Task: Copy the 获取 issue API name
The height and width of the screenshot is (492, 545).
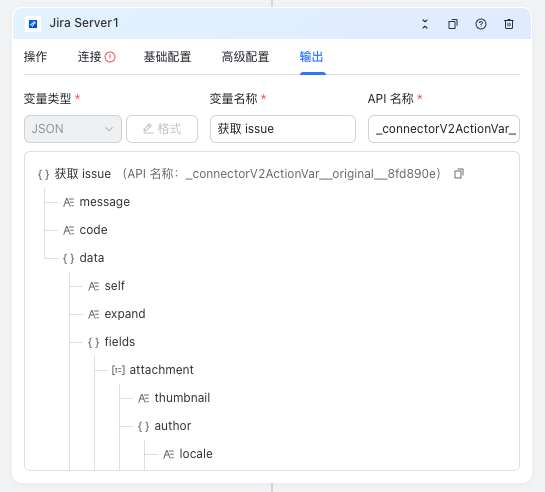Action: tap(459, 173)
